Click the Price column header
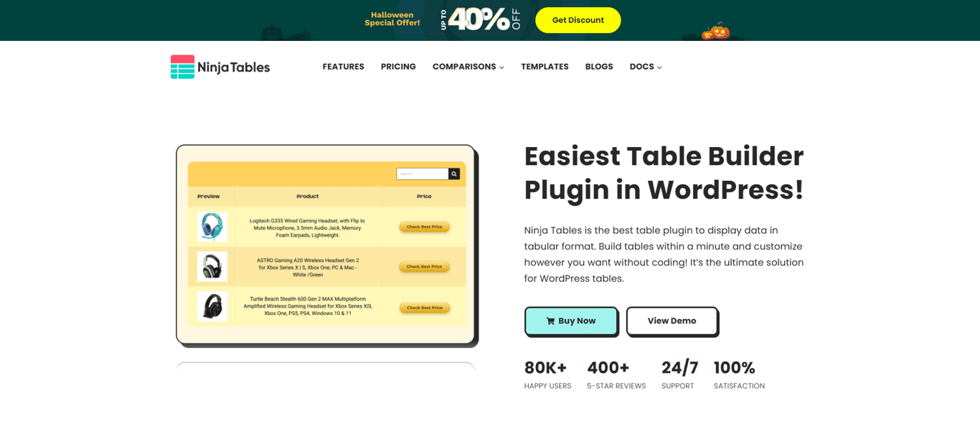 tap(424, 196)
